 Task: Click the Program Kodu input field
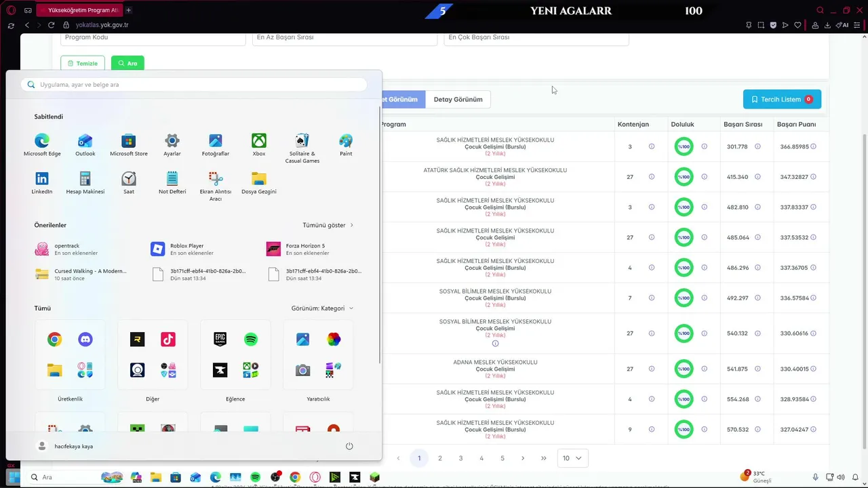[153, 38]
